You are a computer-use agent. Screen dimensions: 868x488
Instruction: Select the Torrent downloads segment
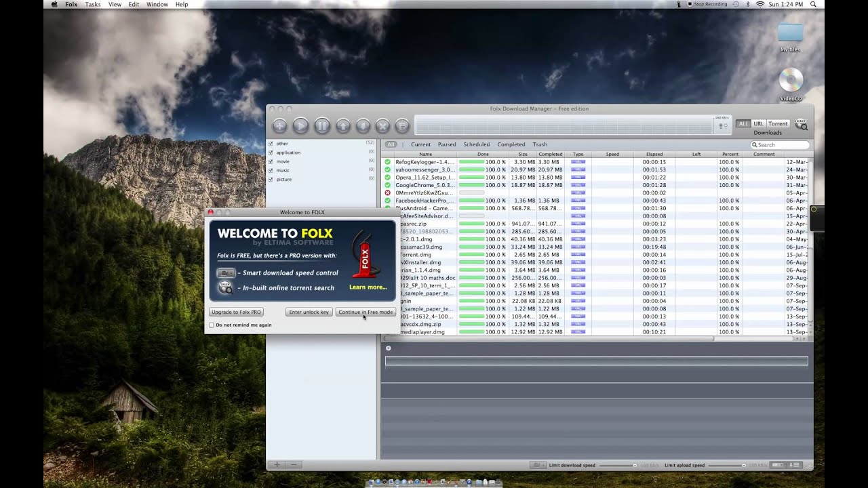point(778,124)
